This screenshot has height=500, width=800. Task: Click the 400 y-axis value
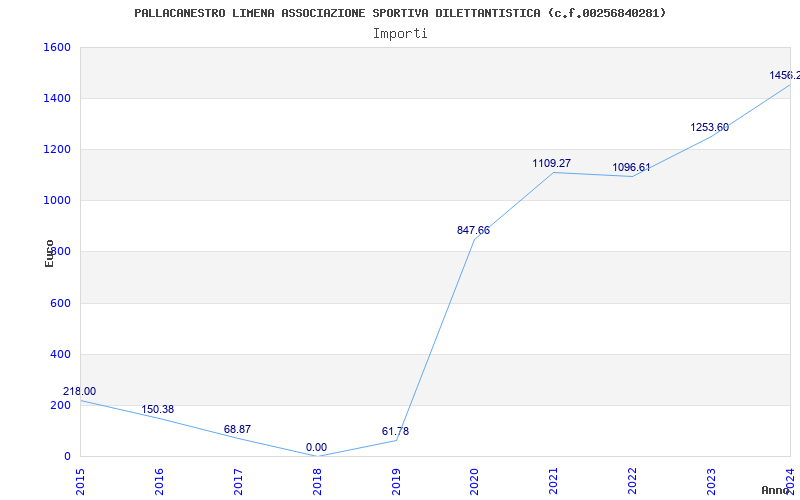60,354
